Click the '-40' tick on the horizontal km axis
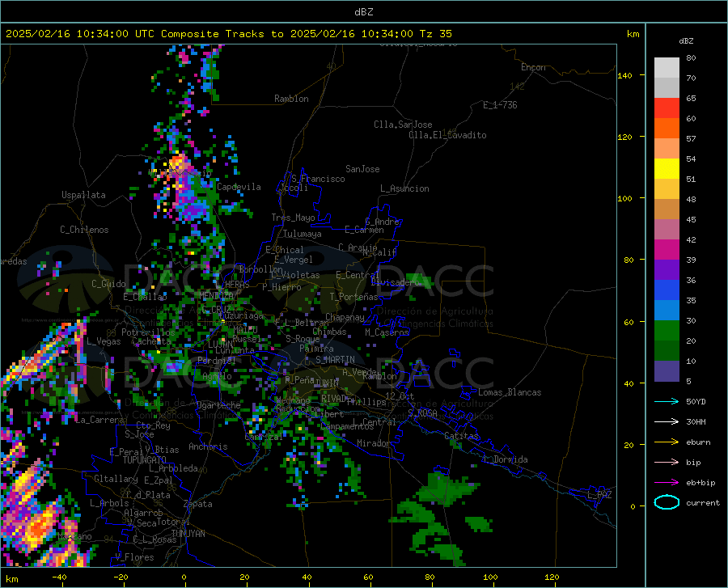 59,577
